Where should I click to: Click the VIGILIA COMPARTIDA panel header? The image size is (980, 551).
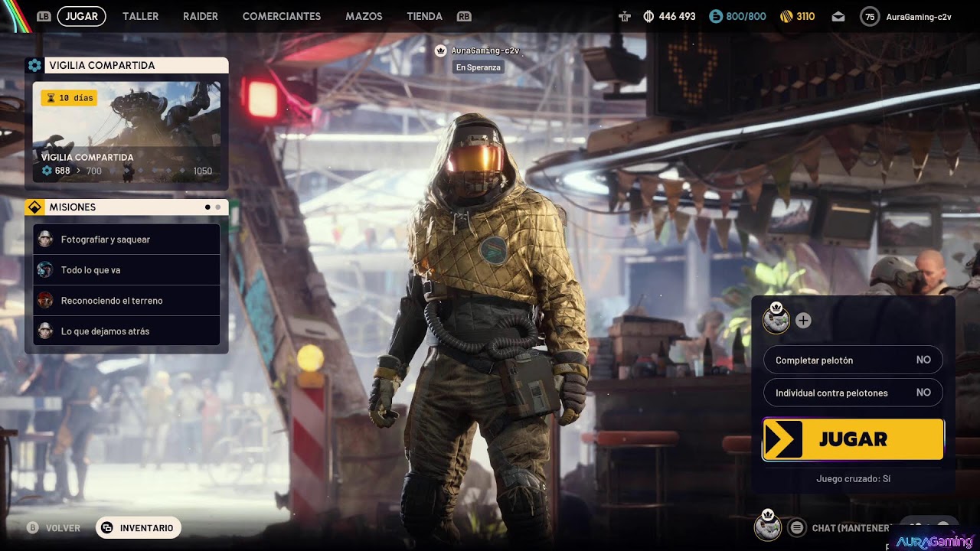pos(126,65)
